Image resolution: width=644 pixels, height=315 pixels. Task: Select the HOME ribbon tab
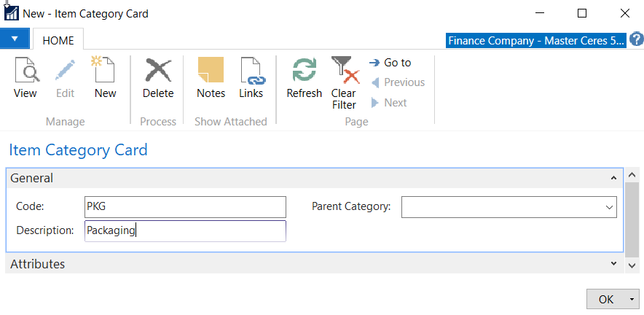coord(58,40)
